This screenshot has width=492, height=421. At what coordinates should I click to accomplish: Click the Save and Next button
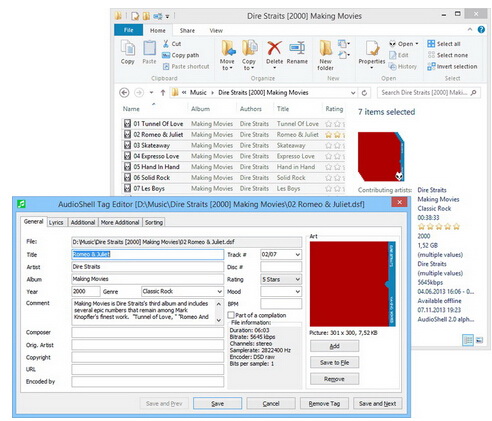click(377, 403)
